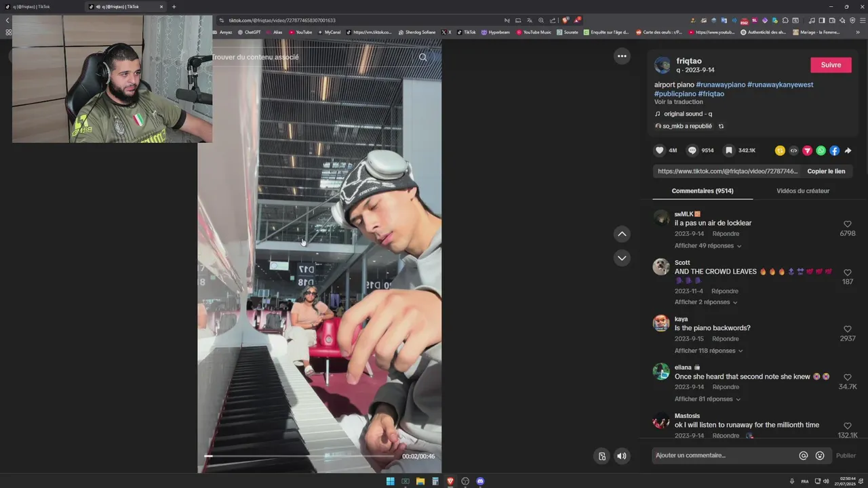This screenshot has width=868, height=488.
Task: Open the Hyperbeam bookmark
Action: pos(495,32)
